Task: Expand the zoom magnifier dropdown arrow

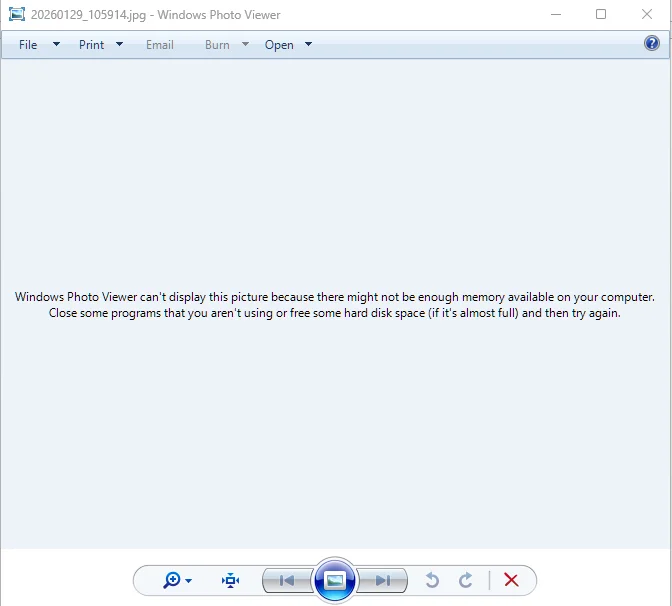Action: tap(189, 581)
